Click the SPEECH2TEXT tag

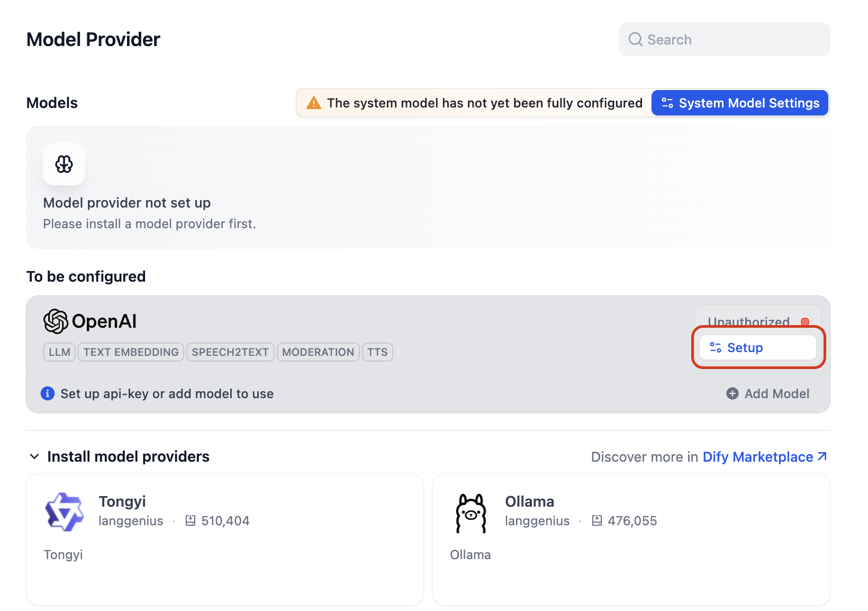(x=230, y=352)
